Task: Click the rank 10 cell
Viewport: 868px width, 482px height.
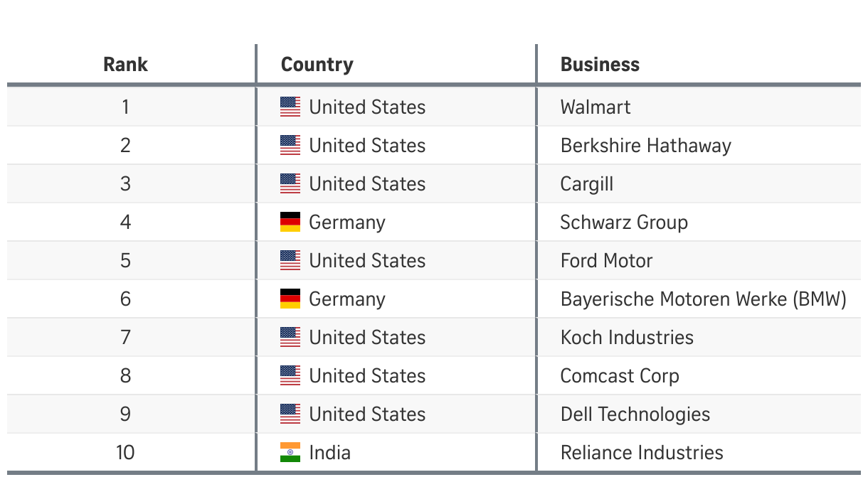Action: [x=125, y=453]
